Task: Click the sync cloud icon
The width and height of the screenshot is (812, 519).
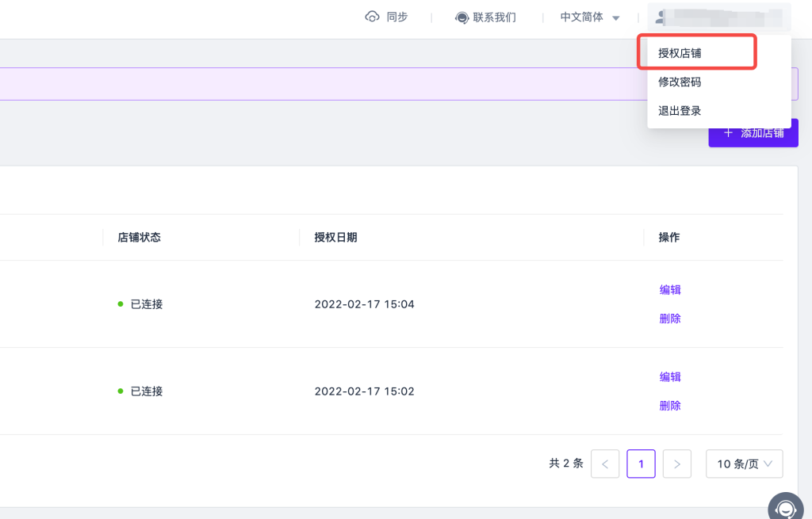Action: [x=372, y=17]
